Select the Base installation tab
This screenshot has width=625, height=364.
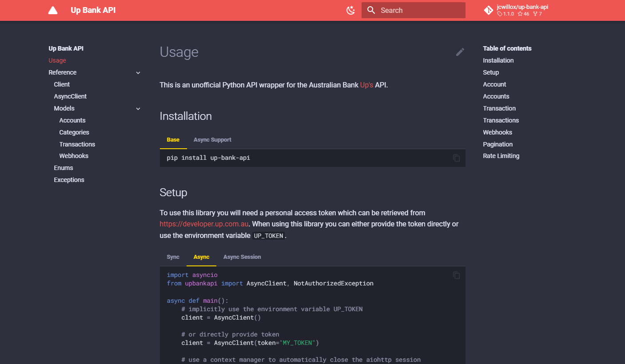coord(173,140)
